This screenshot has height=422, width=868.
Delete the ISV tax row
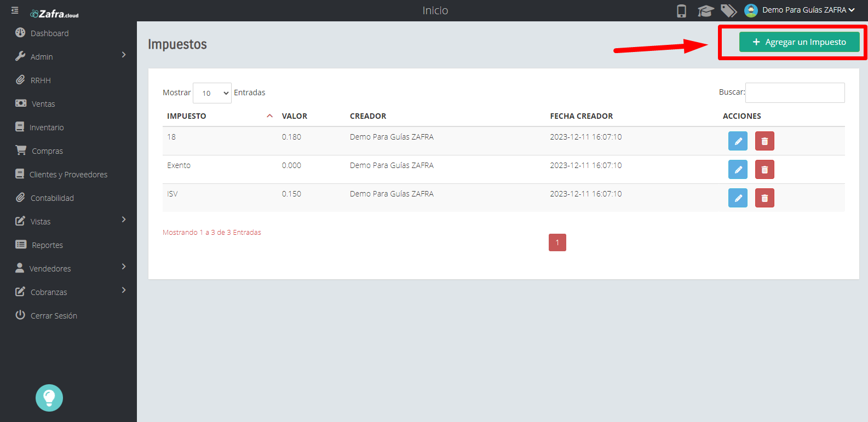pyautogui.click(x=764, y=198)
